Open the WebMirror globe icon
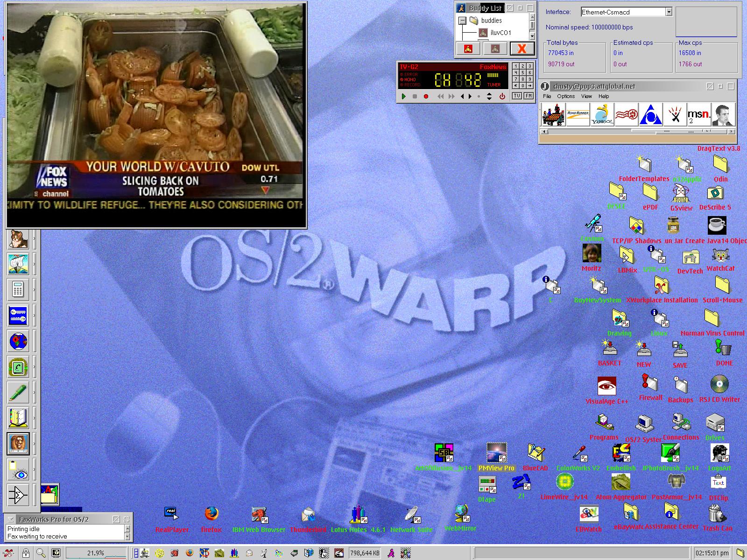Image resolution: width=747 pixels, height=560 pixels. coord(461,513)
